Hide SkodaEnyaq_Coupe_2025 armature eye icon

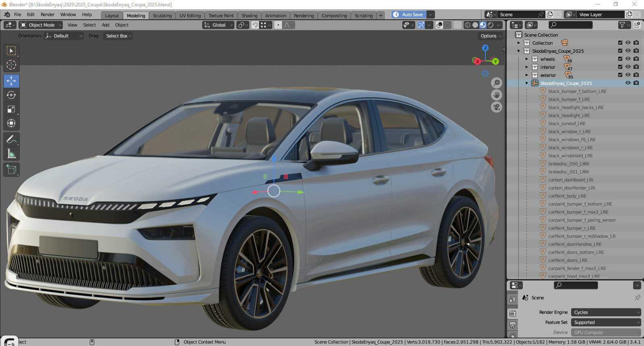click(x=628, y=83)
